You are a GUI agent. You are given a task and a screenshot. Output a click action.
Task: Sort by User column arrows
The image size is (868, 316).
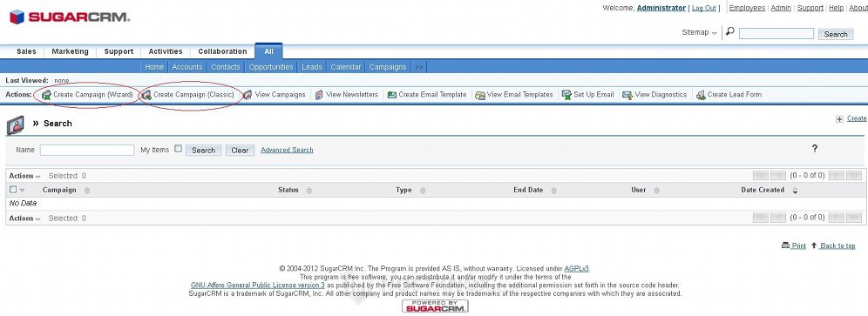[656, 191]
